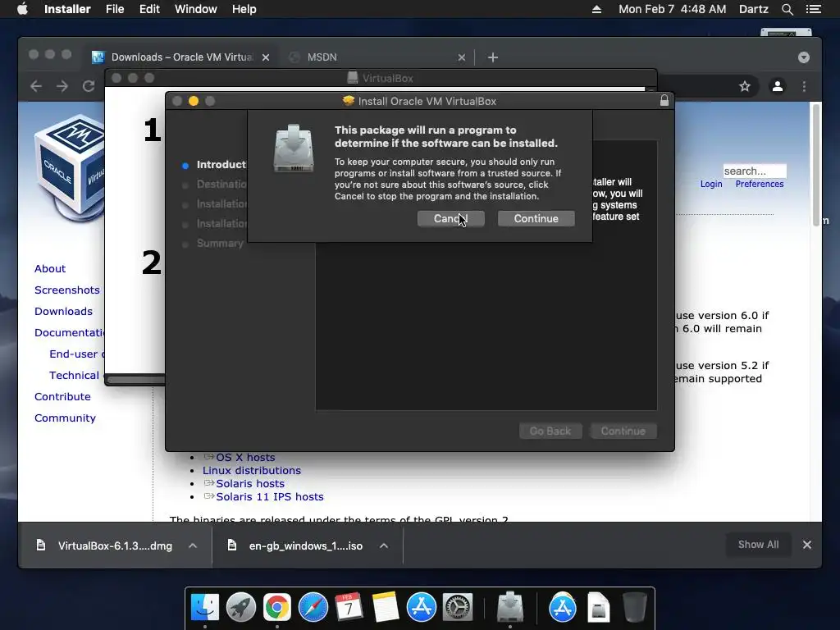Screen dimensions: 840x630
Task: Open Spotlight search magnifier icon
Action: click(787, 9)
